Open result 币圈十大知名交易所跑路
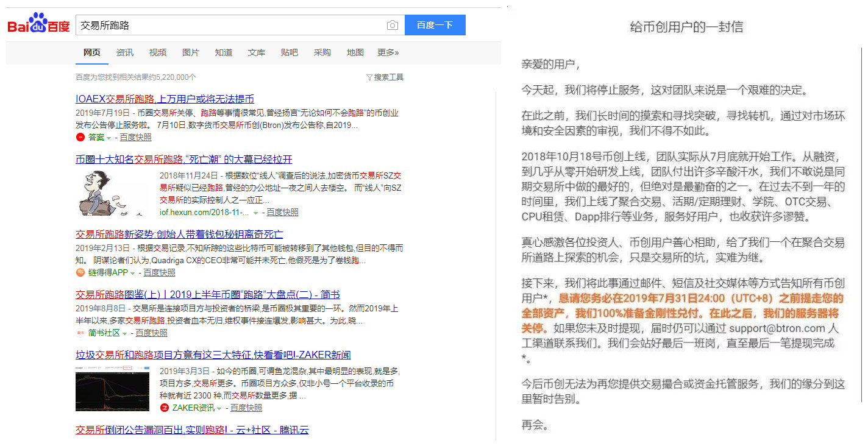This screenshot has width=868, height=446. coord(184,160)
